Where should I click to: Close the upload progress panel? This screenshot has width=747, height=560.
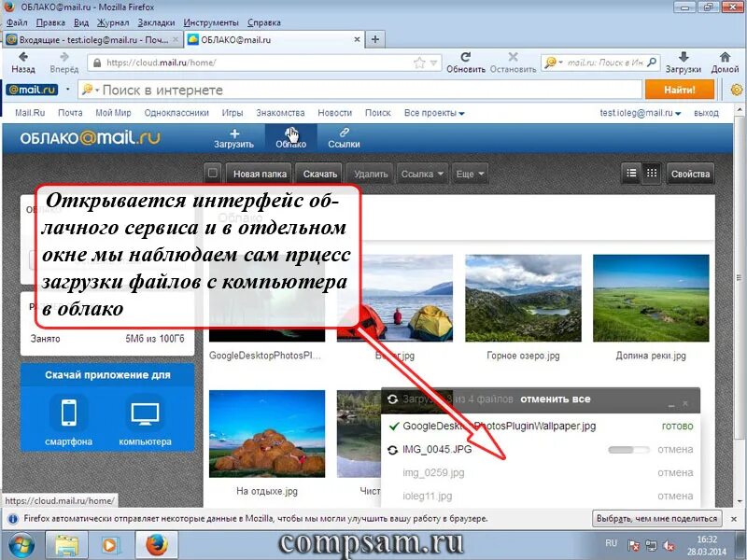(685, 403)
